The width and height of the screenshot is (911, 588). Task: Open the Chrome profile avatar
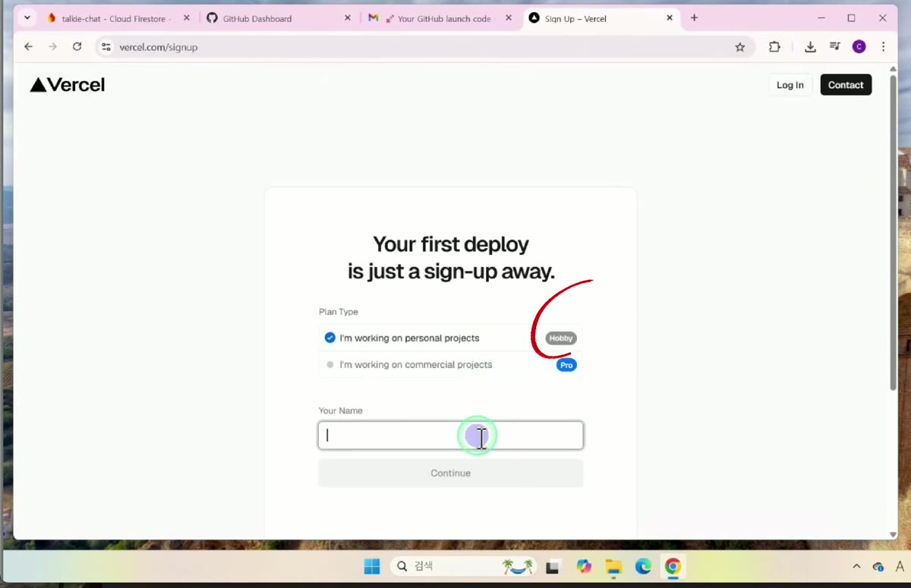[x=859, y=47]
